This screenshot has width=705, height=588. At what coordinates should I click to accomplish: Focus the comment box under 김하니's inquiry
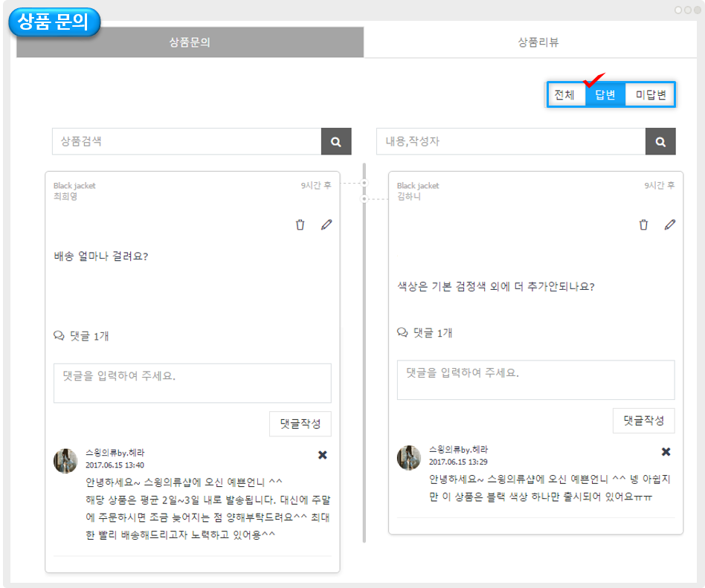coord(535,380)
